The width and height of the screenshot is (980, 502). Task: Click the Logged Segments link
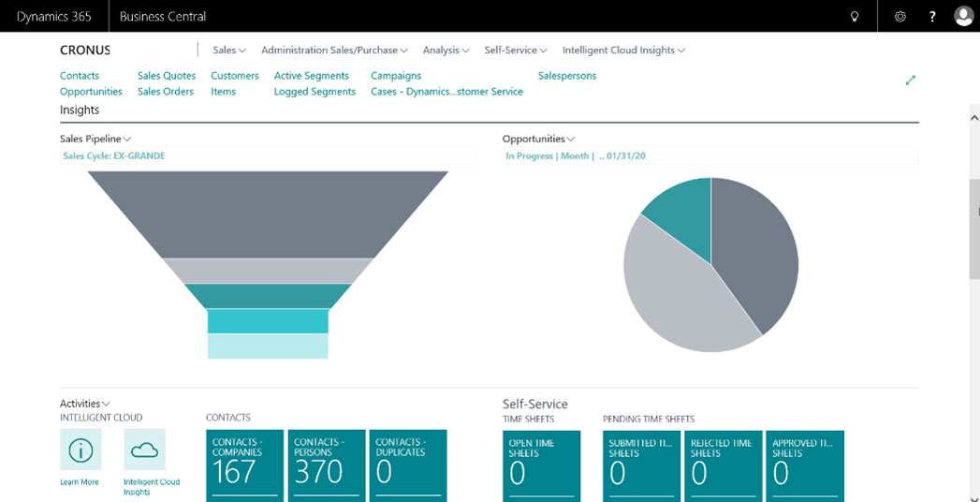click(314, 92)
